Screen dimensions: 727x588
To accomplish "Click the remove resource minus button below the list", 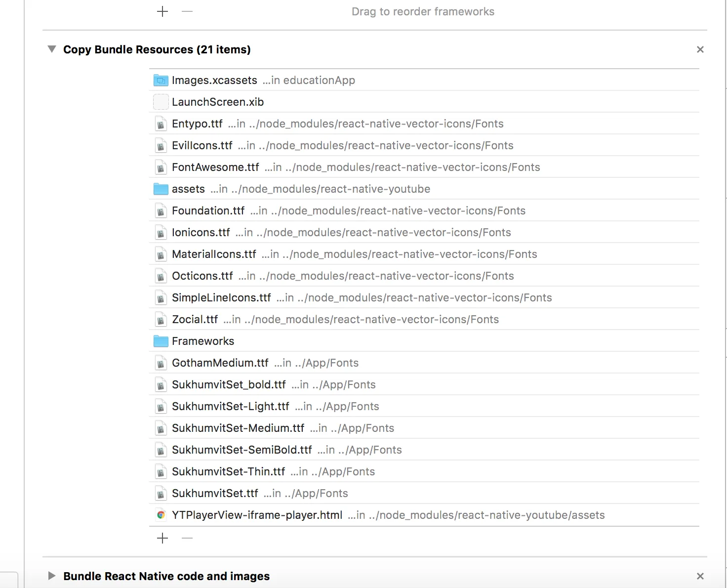I will (187, 538).
